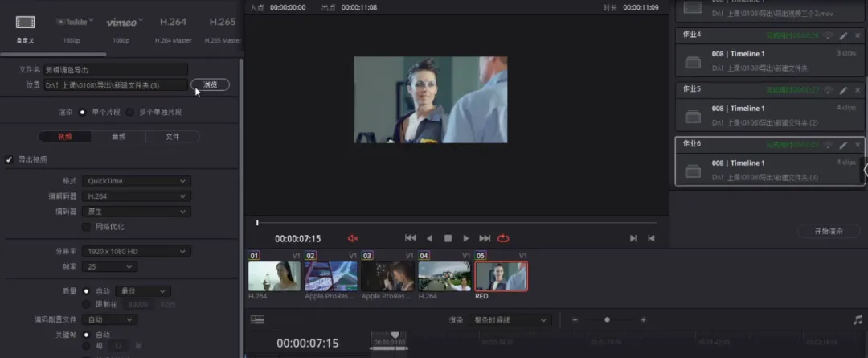Stop viewer playback
868x358 pixels.
coord(448,238)
